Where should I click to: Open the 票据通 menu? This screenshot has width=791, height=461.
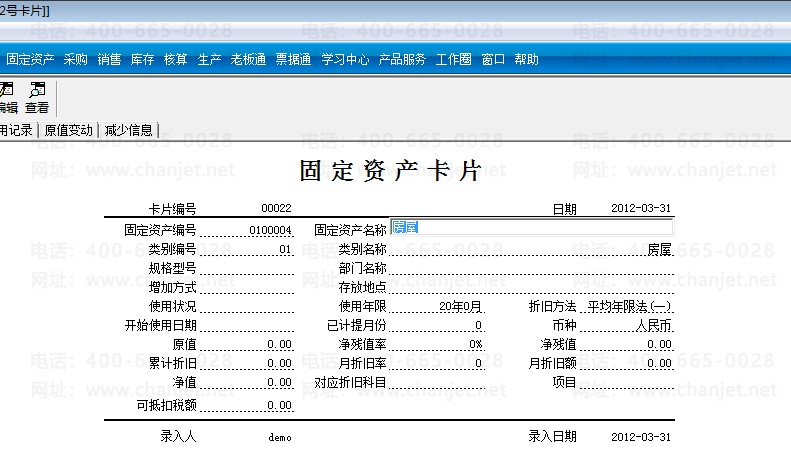coord(293,60)
